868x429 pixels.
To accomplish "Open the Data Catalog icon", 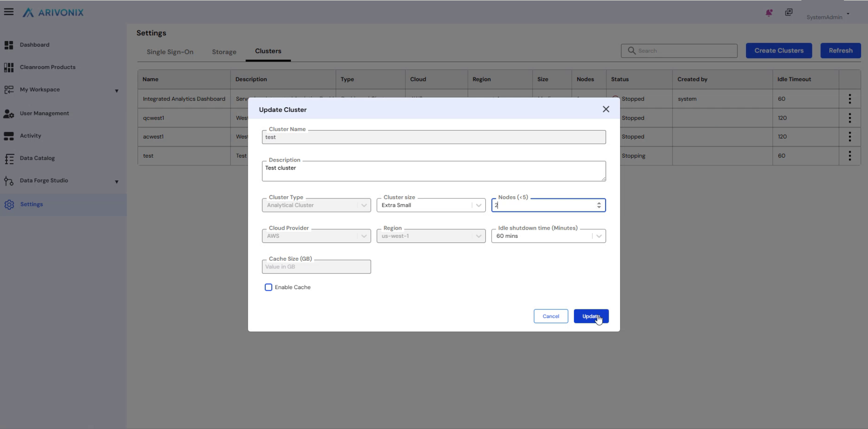I will tap(9, 159).
